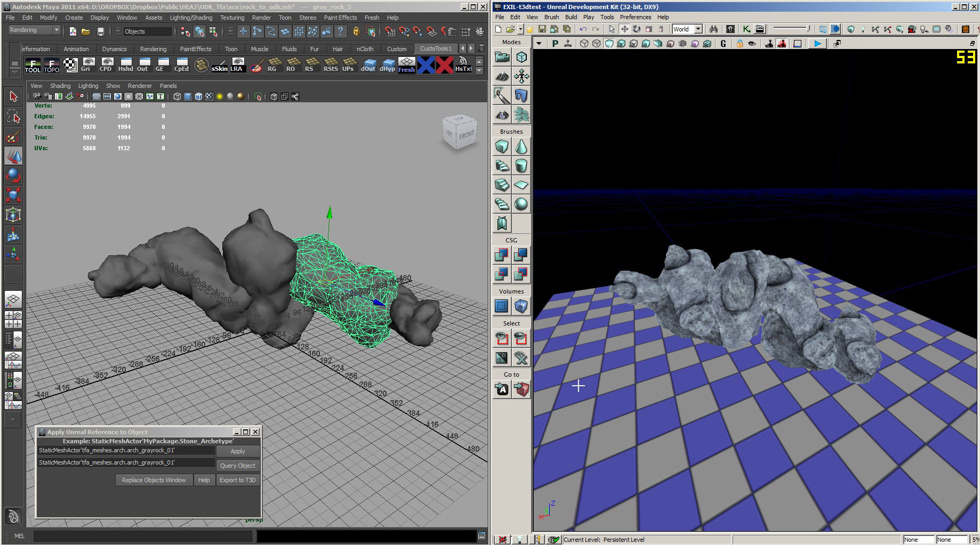Toggle perspective viewport P button
Viewport: 980px width, 545px height.
(555, 44)
